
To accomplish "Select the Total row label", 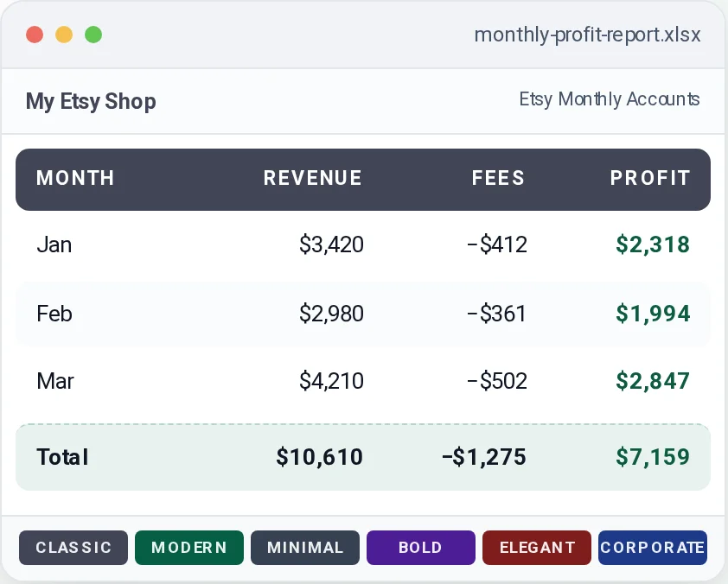I will [62, 457].
